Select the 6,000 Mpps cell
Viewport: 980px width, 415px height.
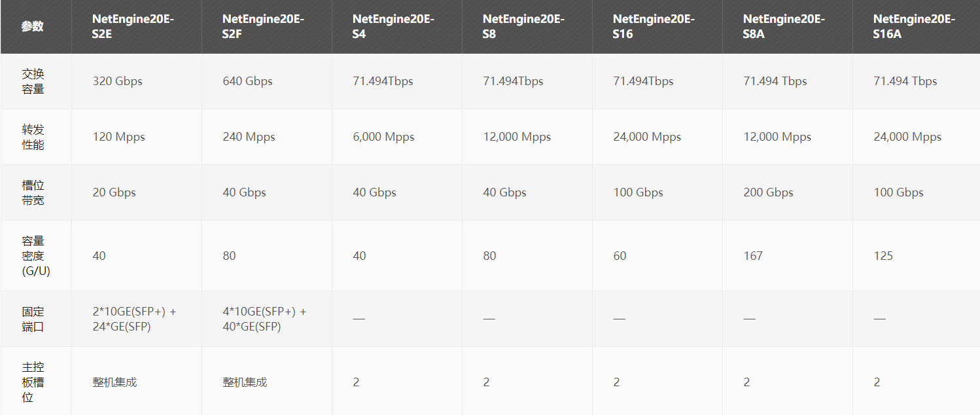coord(383,137)
